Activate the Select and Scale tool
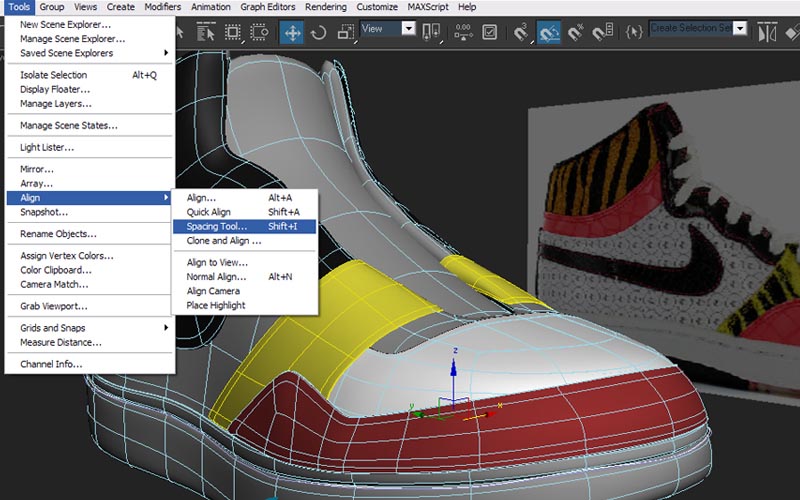The height and width of the screenshot is (500, 800). (x=346, y=33)
